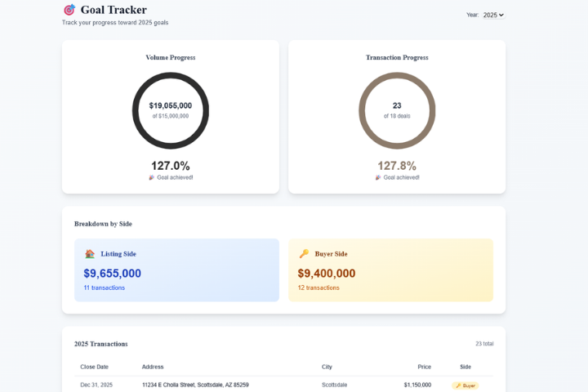Click the $1,150,000 price cell
Image resolution: width=588 pixels, height=392 pixels.
click(418, 385)
